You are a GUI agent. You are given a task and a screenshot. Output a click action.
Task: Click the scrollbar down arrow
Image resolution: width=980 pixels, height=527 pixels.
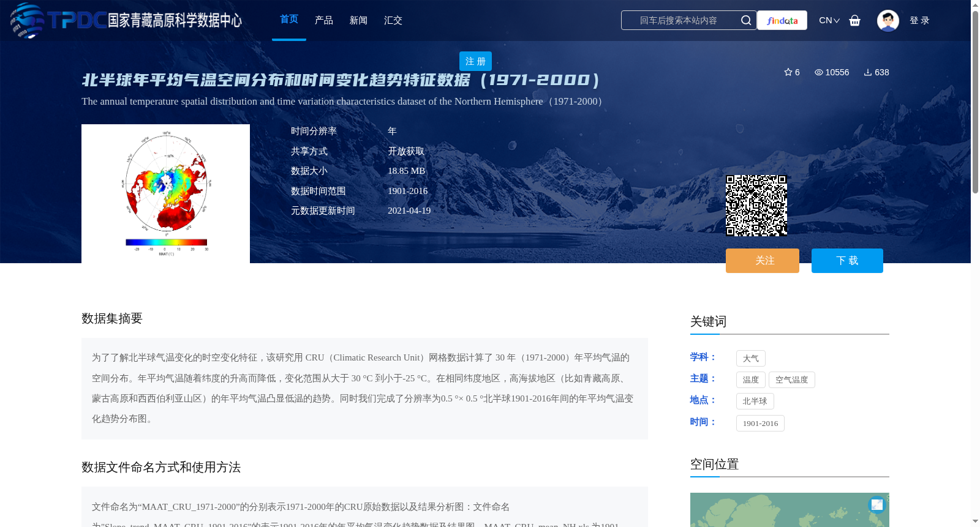(x=975, y=521)
